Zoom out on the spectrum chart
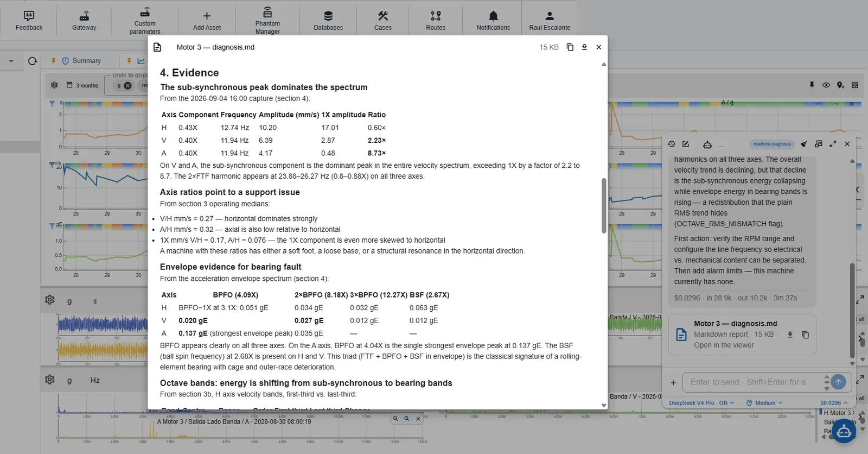 point(407,419)
